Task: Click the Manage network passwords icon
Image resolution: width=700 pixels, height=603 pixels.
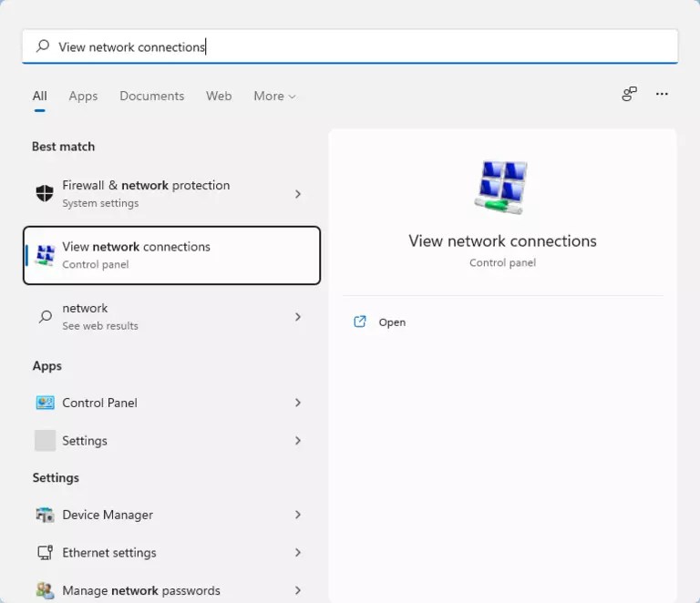Action: (x=45, y=590)
